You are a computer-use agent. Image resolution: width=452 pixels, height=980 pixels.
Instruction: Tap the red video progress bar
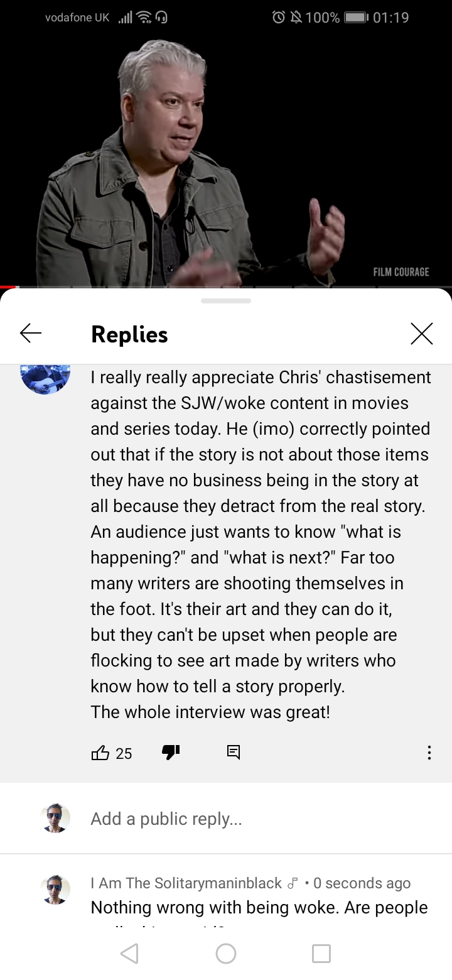click(9, 287)
